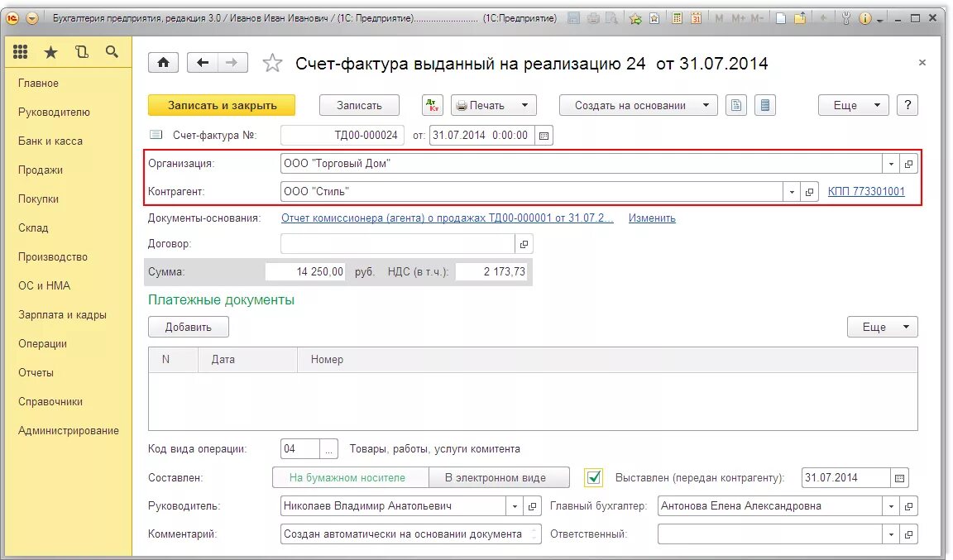The height and width of the screenshot is (560, 953).
Task: Open Главный бухгалтер record open-form icon
Action: click(908, 506)
